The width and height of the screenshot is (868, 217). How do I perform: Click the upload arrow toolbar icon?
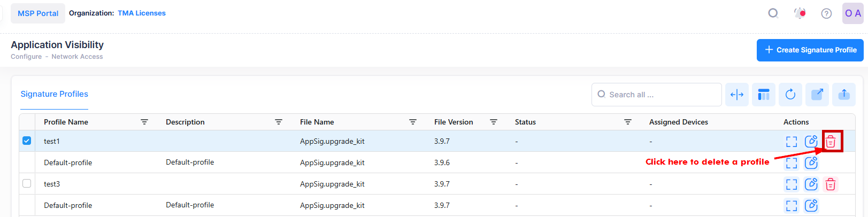tap(844, 95)
